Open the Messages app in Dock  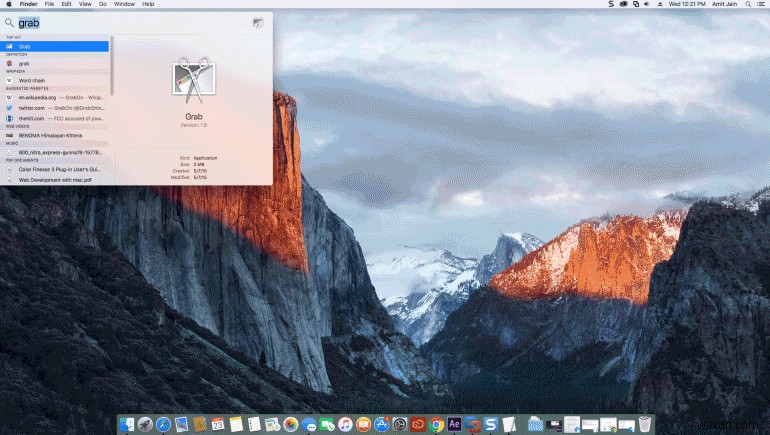pos(308,424)
